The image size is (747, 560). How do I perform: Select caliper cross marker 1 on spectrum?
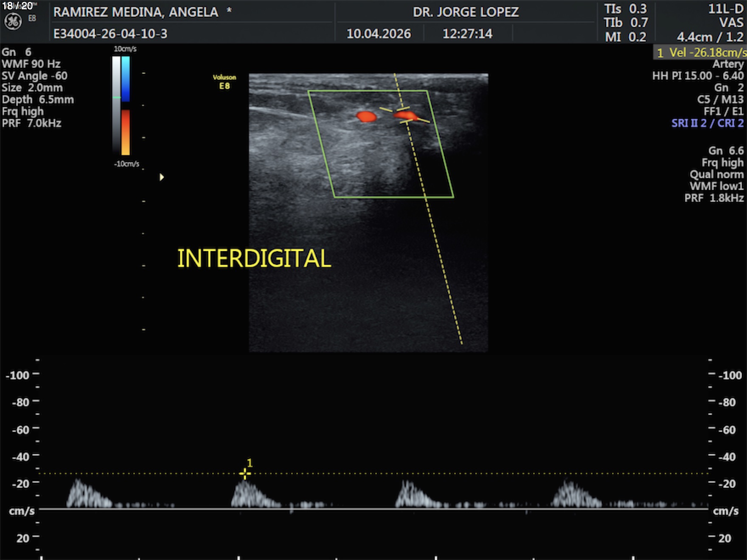[244, 473]
